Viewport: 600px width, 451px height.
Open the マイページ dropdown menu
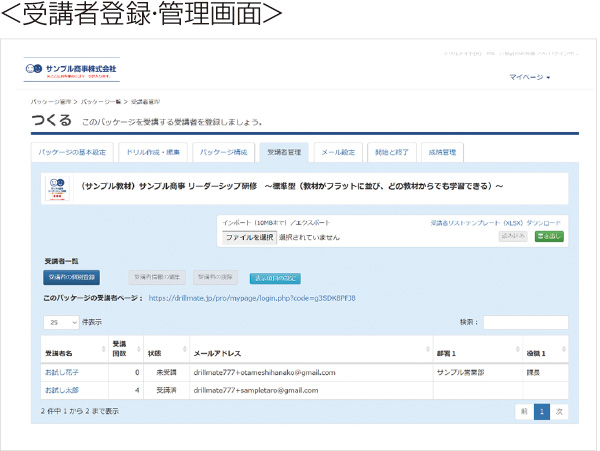pyautogui.click(x=529, y=77)
